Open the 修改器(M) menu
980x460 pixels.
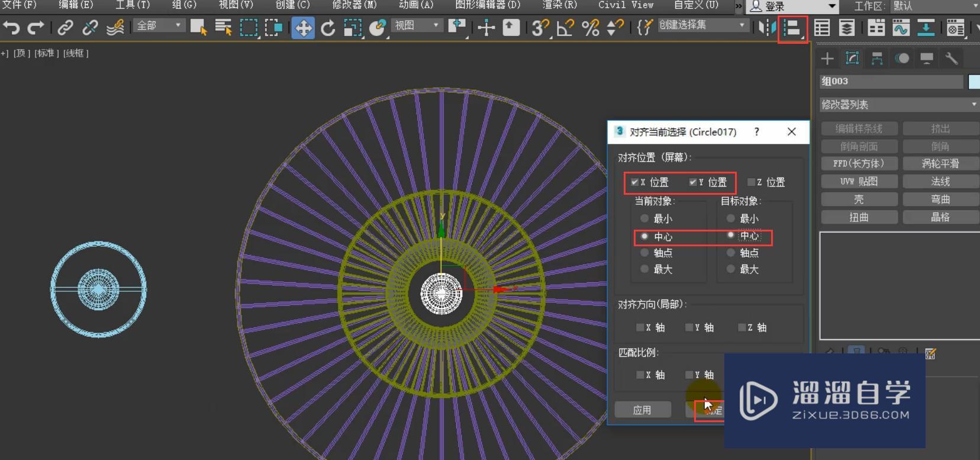(354, 5)
